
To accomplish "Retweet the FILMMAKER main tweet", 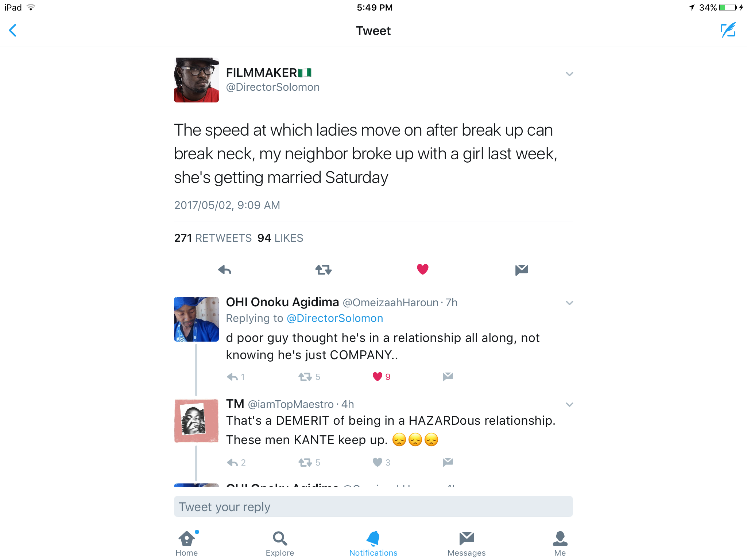I will point(324,270).
